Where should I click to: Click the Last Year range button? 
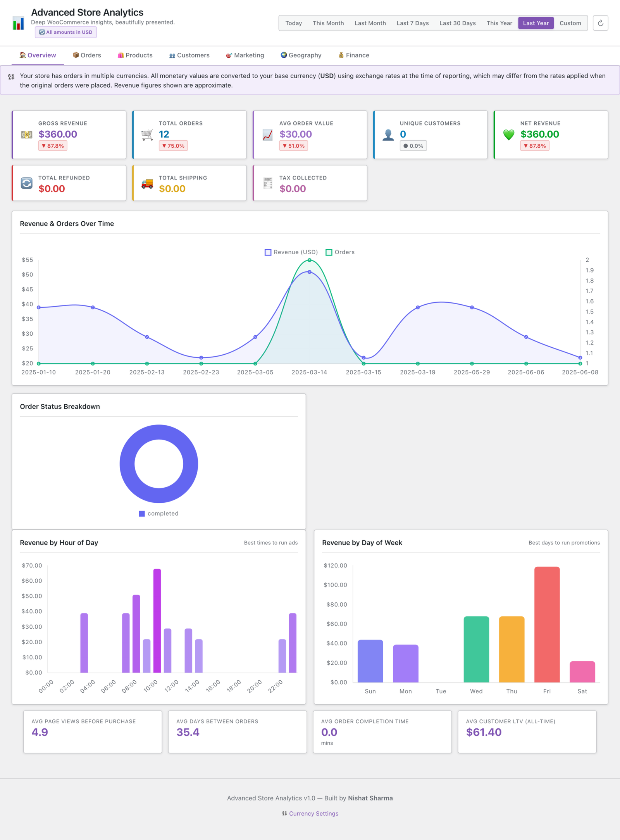(536, 23)
